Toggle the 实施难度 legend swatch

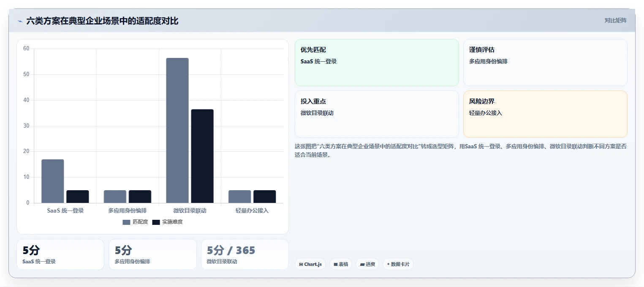[156, 222]
